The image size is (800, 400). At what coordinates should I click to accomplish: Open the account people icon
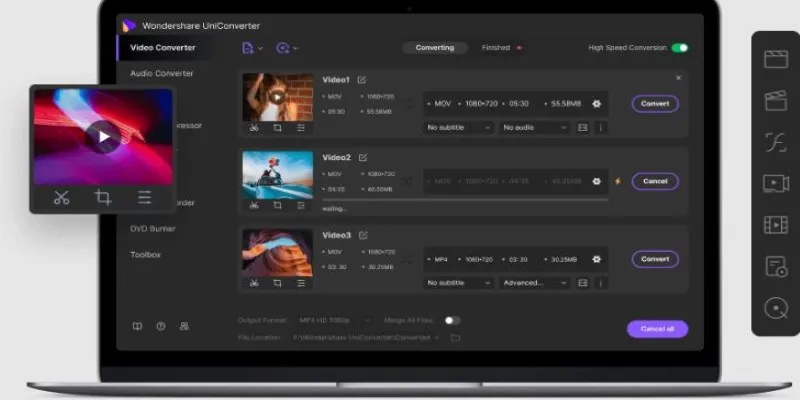click(184, 326)
